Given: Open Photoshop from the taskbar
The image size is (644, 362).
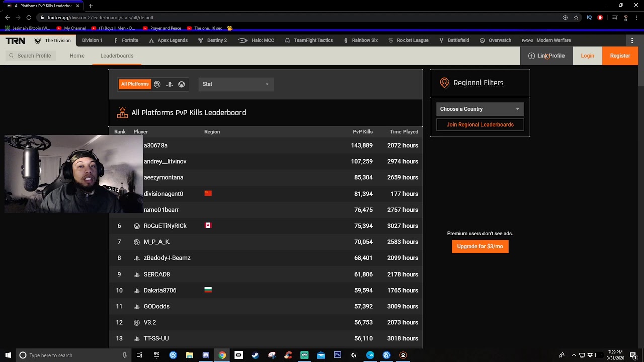Looking at the screenshot, I should (x=337, y=355).
